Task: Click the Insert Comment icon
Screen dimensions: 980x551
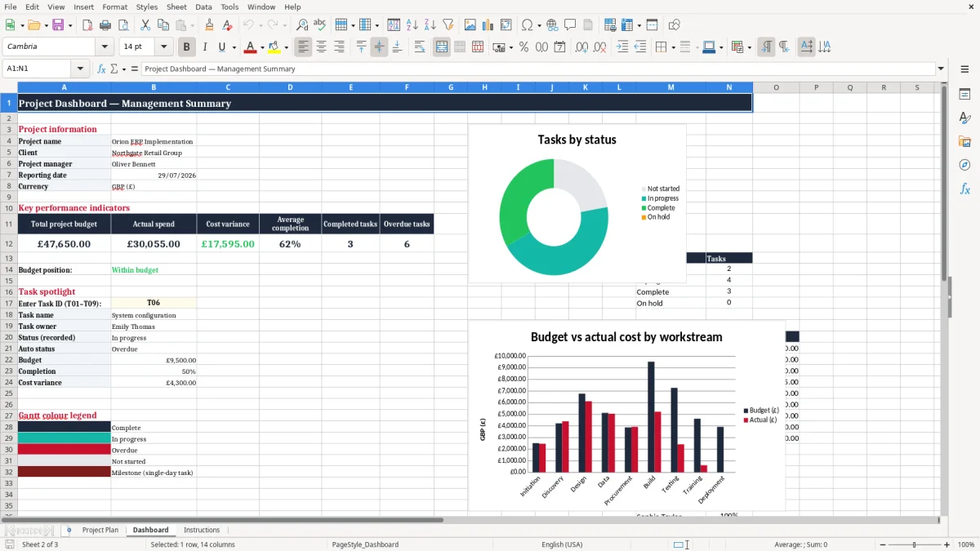Action: pos(570,25)
